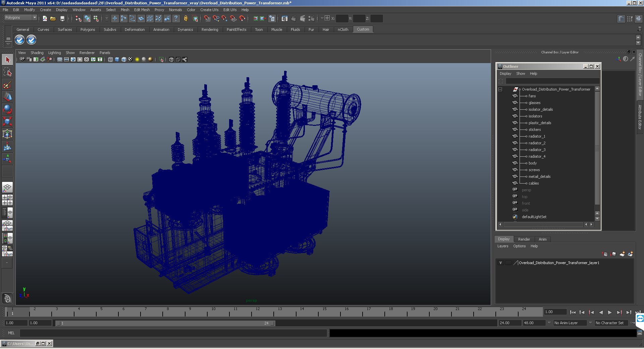Open the Create UVs menu
The image size is (644, 349).
click(209, 10)
